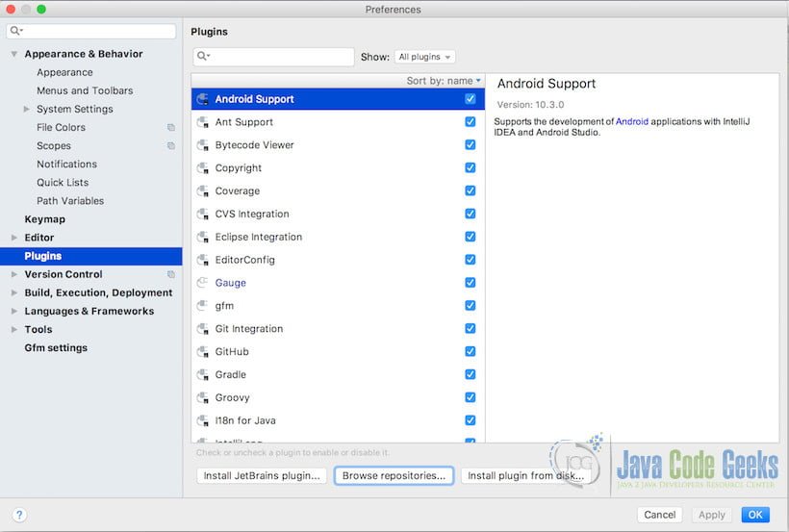
Task: Click Install JetBrains plugin button
Action: (x=262, y=475)
